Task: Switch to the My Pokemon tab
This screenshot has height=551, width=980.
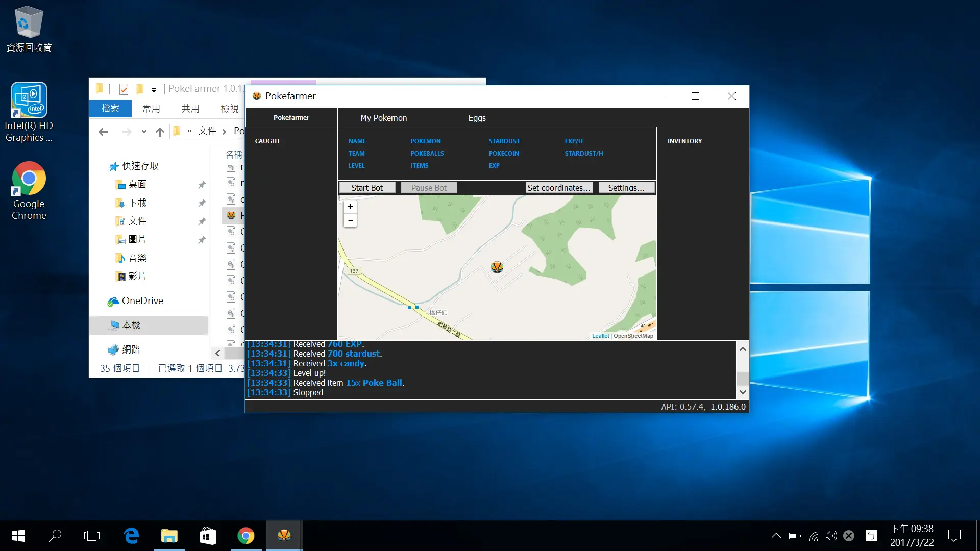Action: tap(384, 118)
